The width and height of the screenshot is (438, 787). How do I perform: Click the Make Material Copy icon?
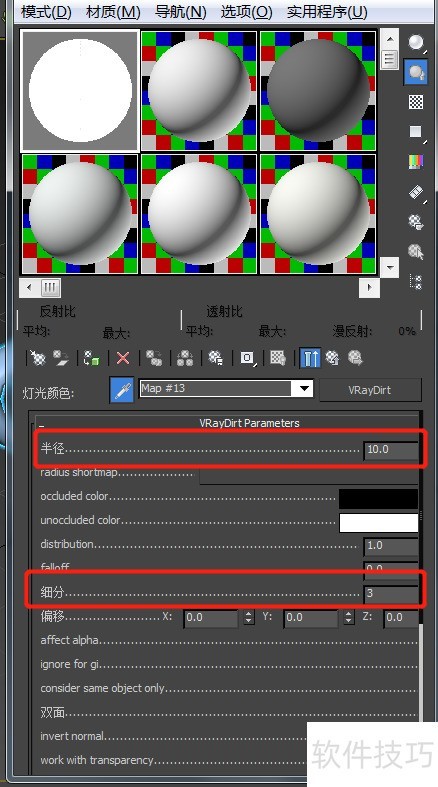point(154,358)
